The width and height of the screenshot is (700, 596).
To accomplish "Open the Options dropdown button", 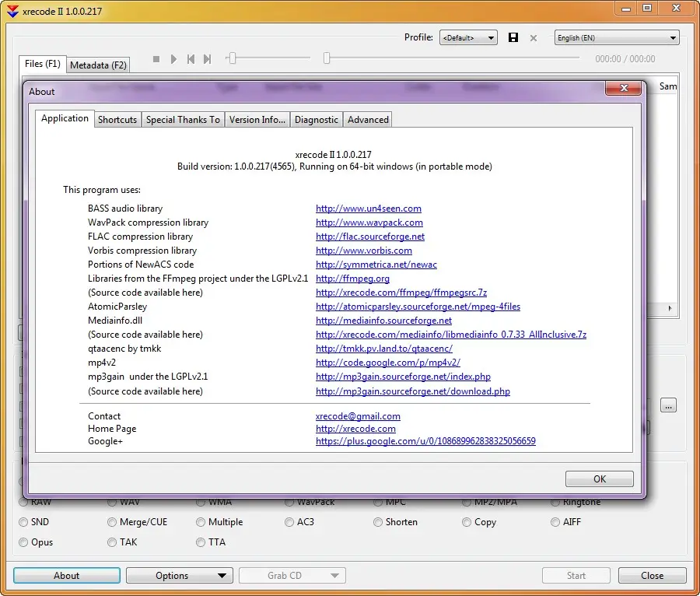I will click(180, 576).
